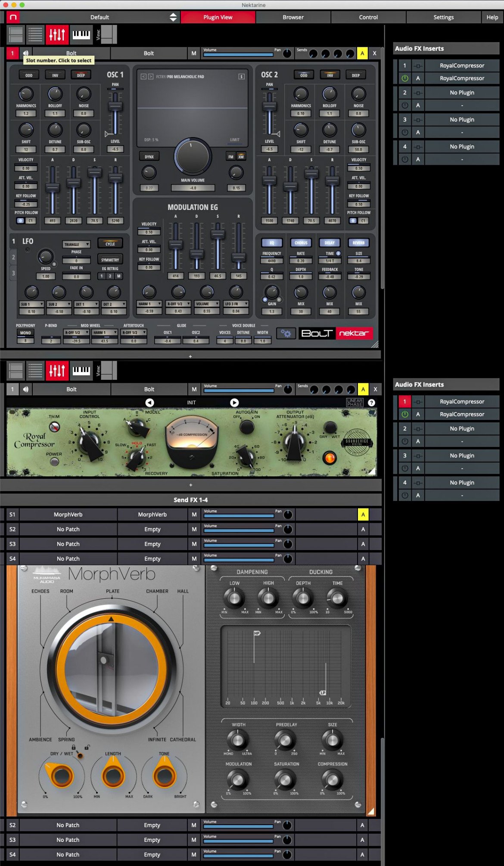504x866 pixels.
Task: Toggle the CHORUS effect button in Bolt
Action: 301,243
